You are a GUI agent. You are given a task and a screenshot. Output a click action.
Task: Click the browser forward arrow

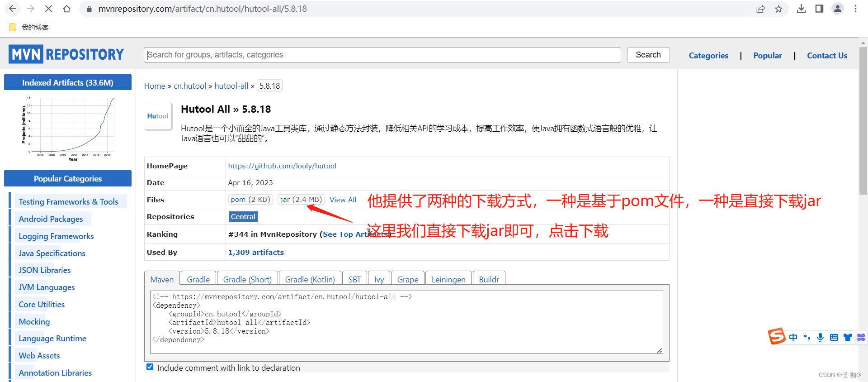point(30,9)
